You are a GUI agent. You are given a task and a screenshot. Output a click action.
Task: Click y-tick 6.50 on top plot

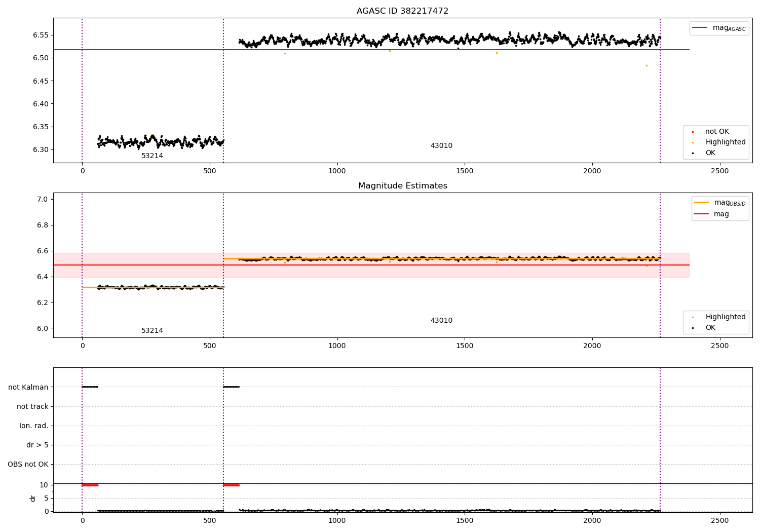(x=41, y=58)
